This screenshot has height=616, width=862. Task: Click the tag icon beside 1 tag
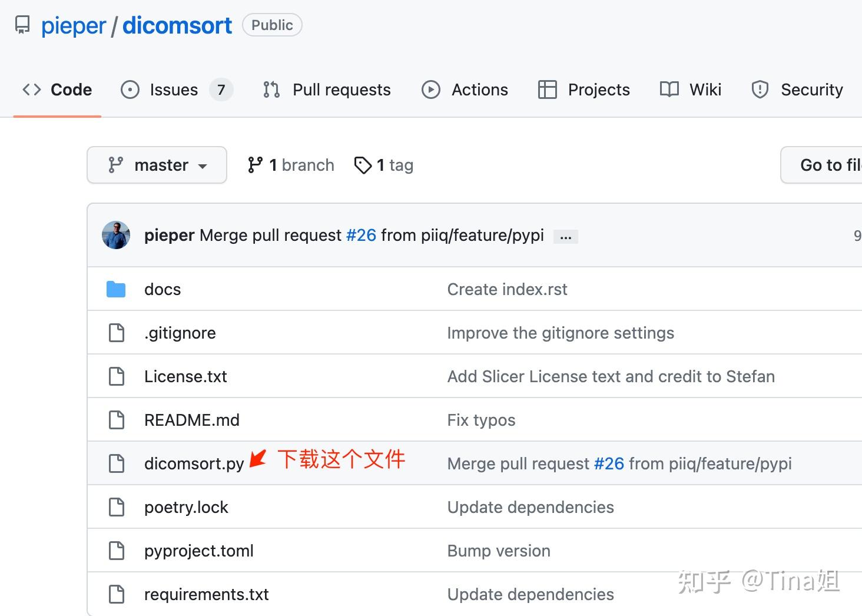(363, 165)
